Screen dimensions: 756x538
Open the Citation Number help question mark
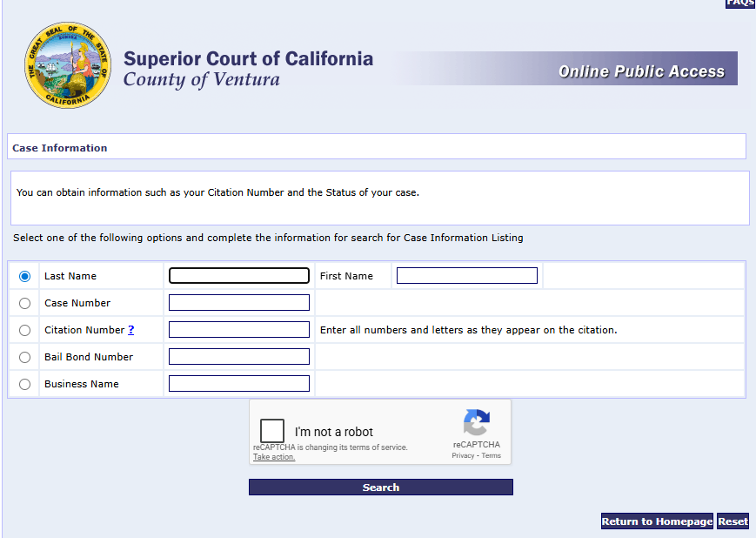131,330
